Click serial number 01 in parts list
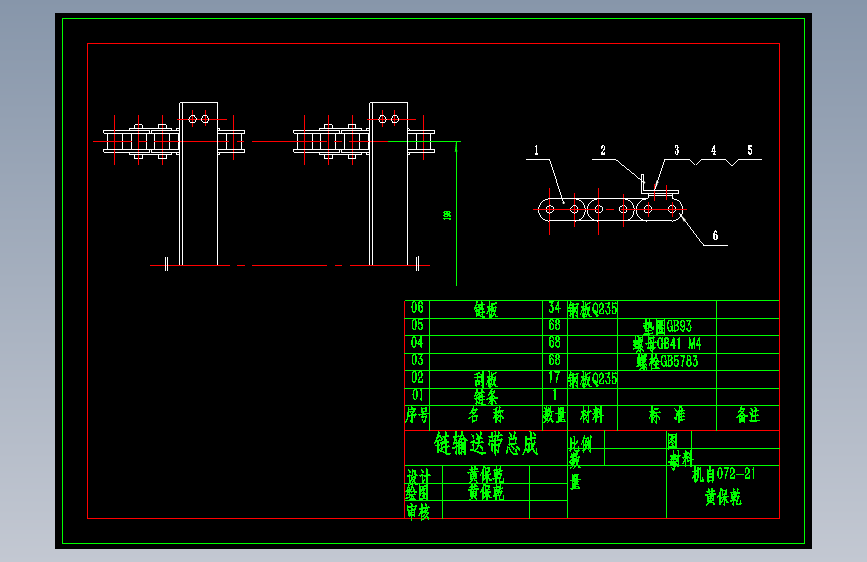The height and width of the screenshot is (562, 867). (417, 395)
